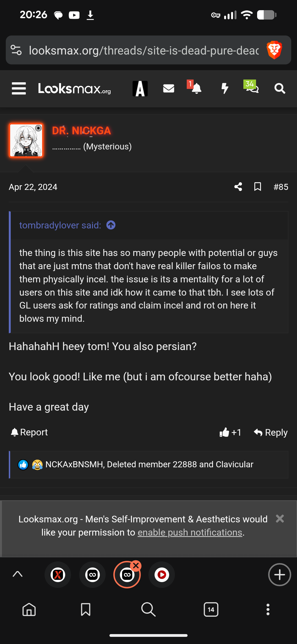Open DR. NICKGA's avatar thumbnail
The height and width of the screenshot is (644, 297).
(26, 140)
